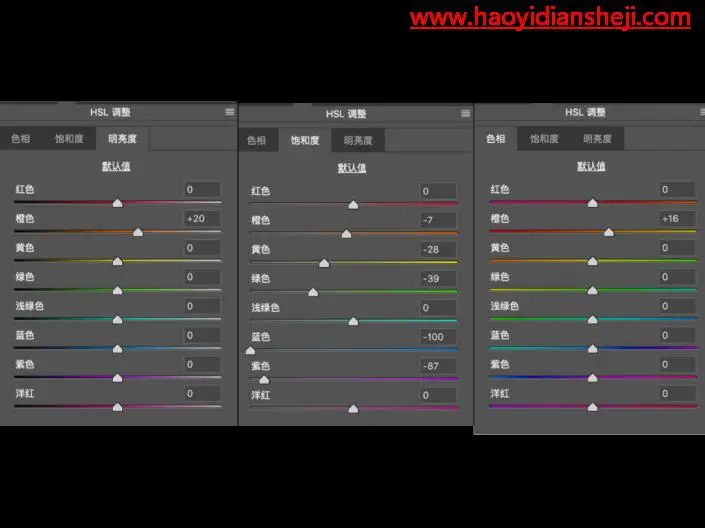Image resolution: width=705 pixels, height=528 pixels.
Task: Select 饱和度 tab in middle panel
Action: click(305, 140)
